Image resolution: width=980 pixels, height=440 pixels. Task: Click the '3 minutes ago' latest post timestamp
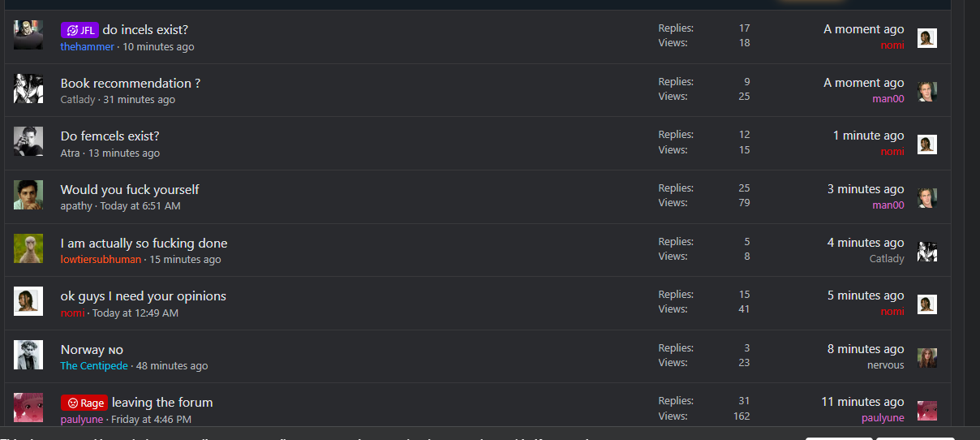pos(865,189)
